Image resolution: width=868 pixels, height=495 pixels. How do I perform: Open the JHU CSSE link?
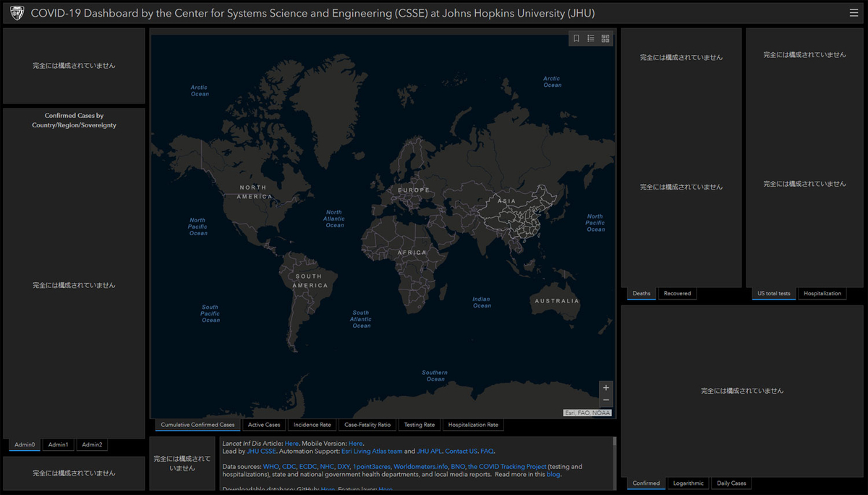(x=261, y=451)
